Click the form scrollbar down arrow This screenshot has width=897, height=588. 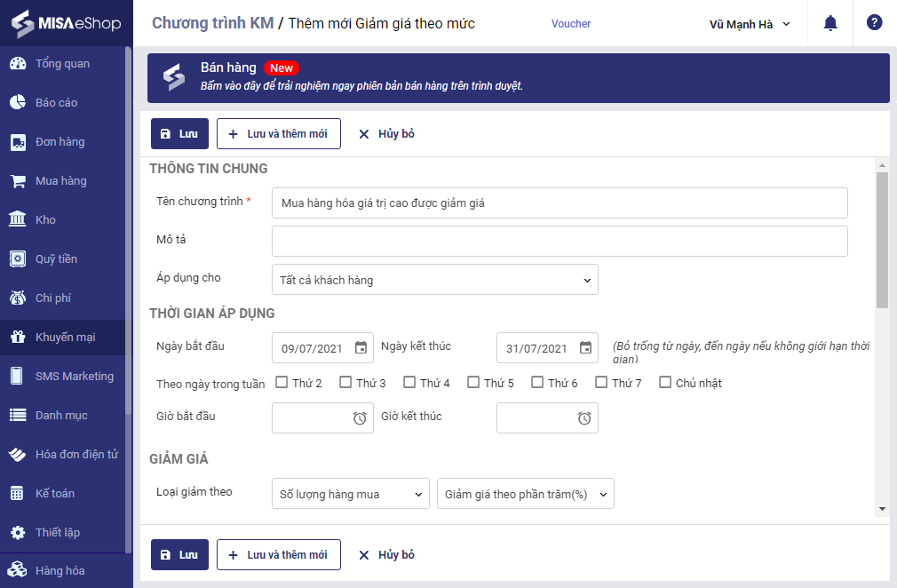(882, 508)
